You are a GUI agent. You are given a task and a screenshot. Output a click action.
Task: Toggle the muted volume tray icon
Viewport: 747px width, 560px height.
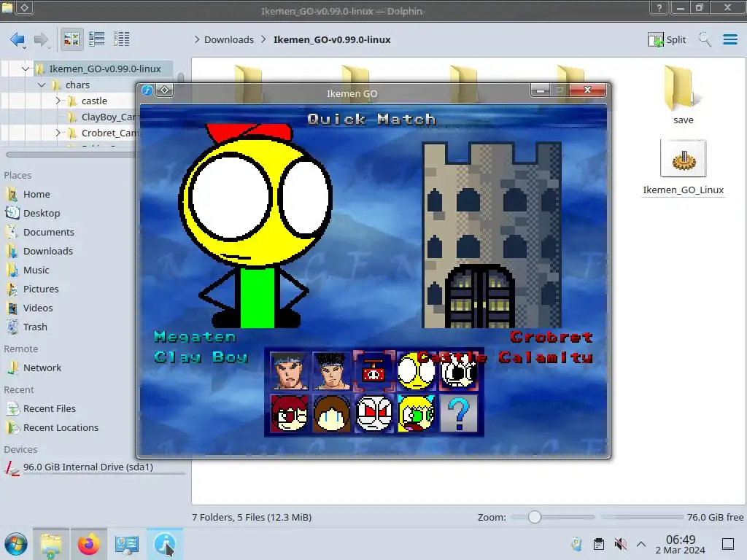point(620,544)
